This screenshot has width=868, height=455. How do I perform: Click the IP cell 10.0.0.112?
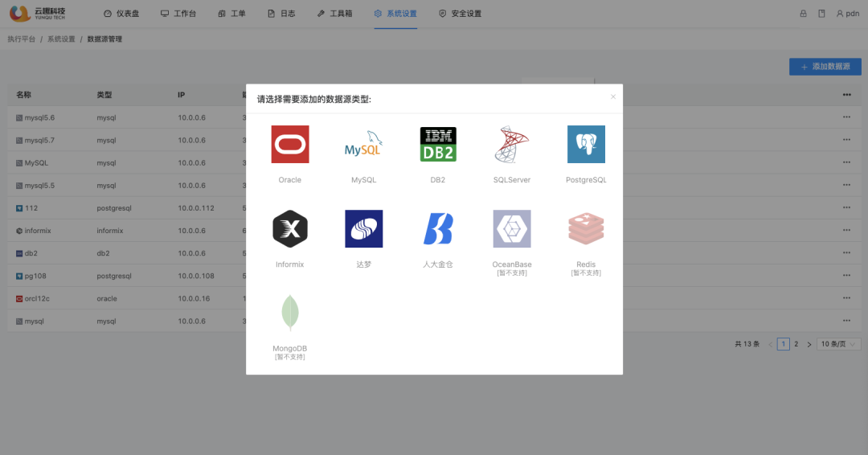click(x=196, y=208)
